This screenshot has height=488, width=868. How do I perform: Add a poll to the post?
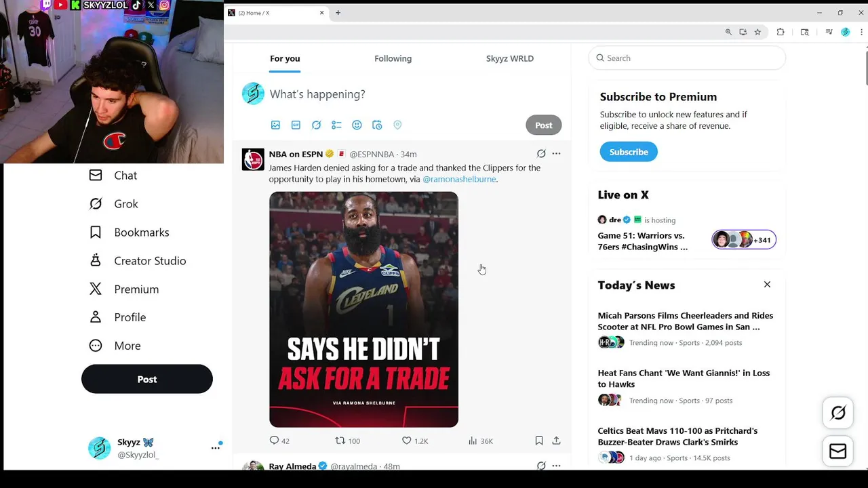(x=336, y=125)
